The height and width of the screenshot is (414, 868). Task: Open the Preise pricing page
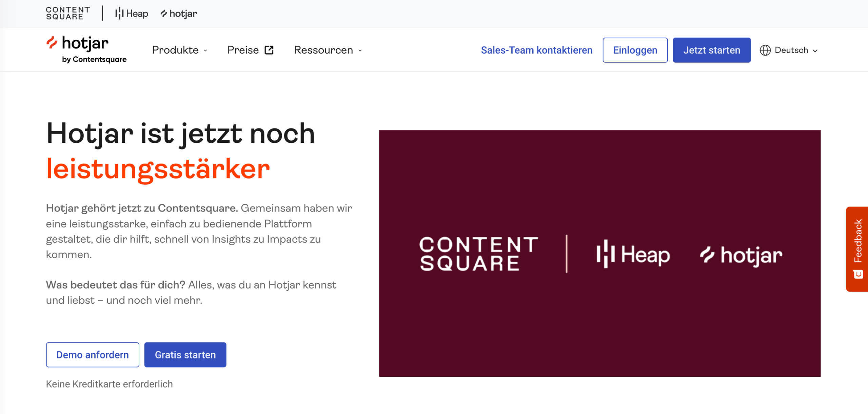250,50
